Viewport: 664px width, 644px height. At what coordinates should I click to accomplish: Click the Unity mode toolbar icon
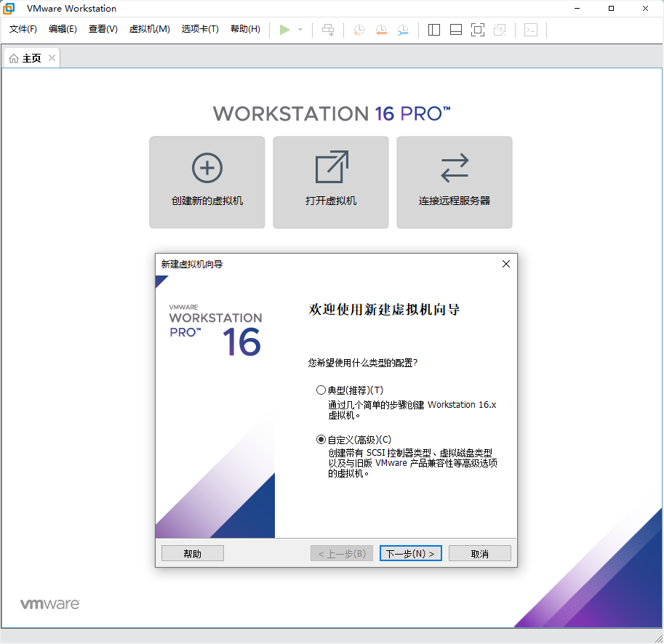point(500,30)
